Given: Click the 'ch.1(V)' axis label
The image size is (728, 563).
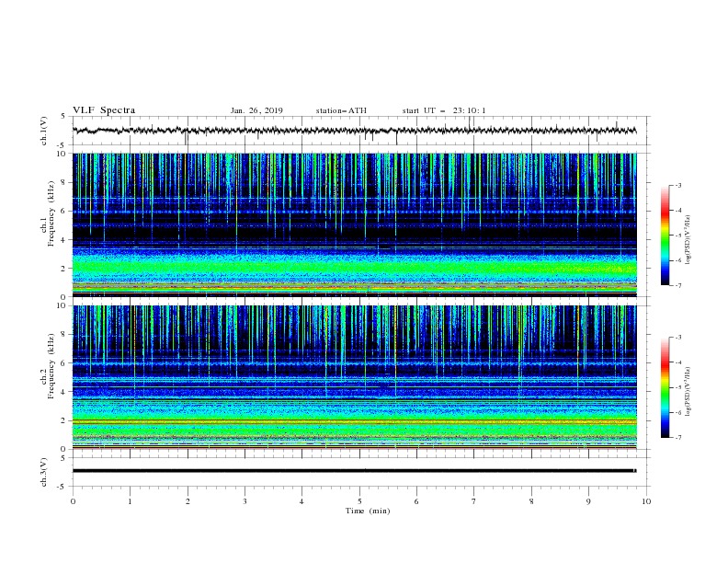Looking at the screenshot, I should tap(44, 131).
